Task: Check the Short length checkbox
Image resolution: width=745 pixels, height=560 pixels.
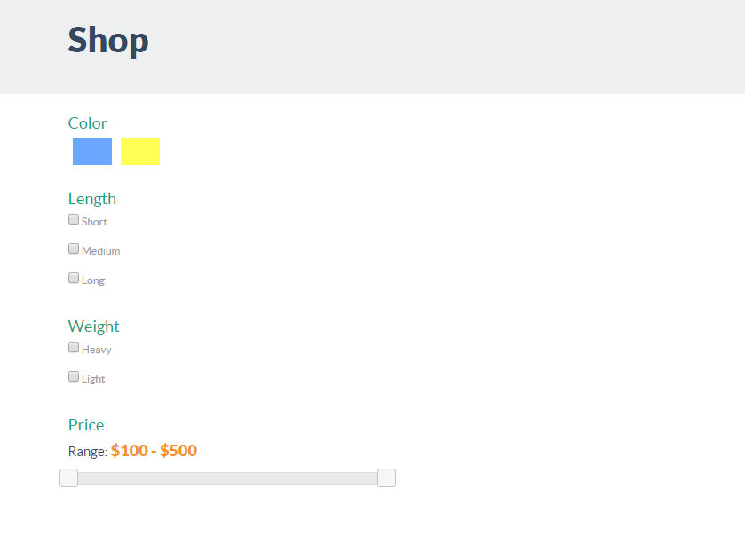Action: click(x=74, y=219)
